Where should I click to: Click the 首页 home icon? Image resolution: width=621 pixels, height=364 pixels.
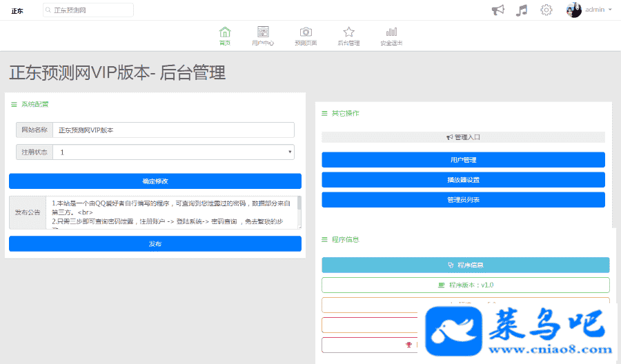tap(224, 32)
